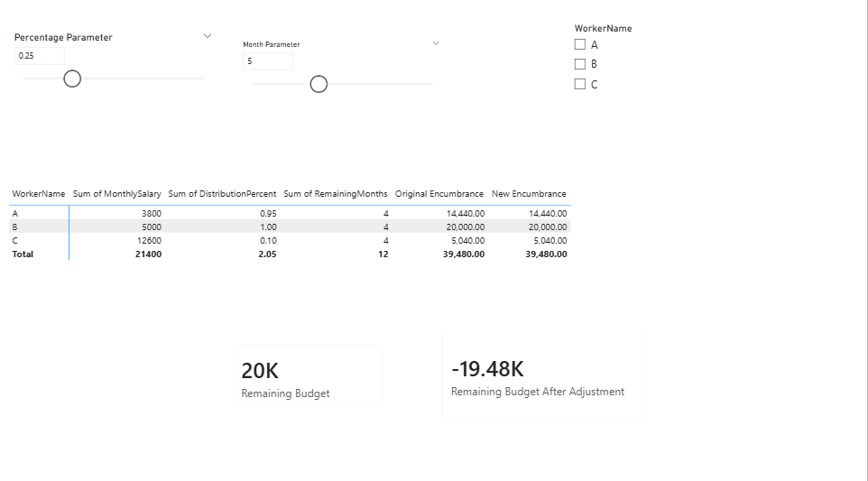This screenshot has height=481, width=868.
Task: Tick the WorkerName C checkbox
Action: click(579, 84)
